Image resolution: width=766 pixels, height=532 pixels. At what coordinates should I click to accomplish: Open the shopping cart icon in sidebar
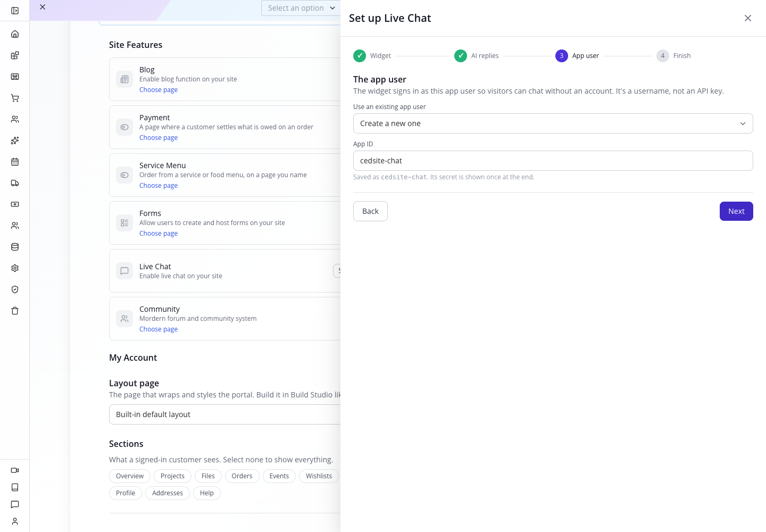coord(15,98)
